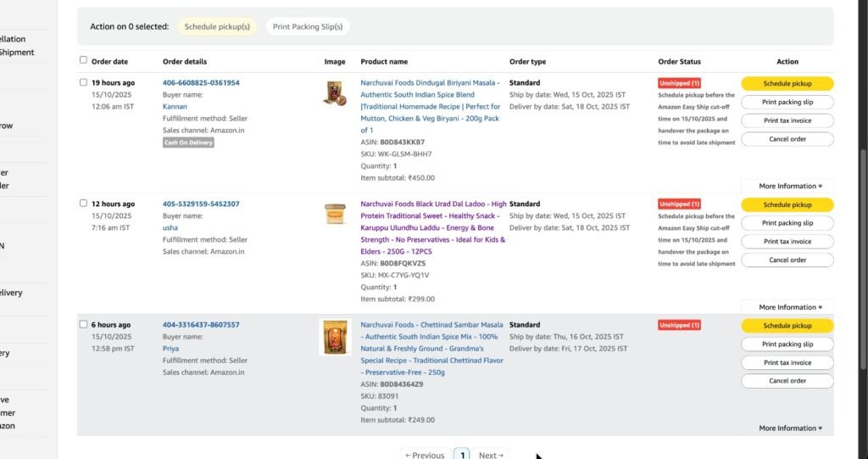Expand More Information for Kannan's order
The width and height of the screenshot is (868, 459).
790,187
